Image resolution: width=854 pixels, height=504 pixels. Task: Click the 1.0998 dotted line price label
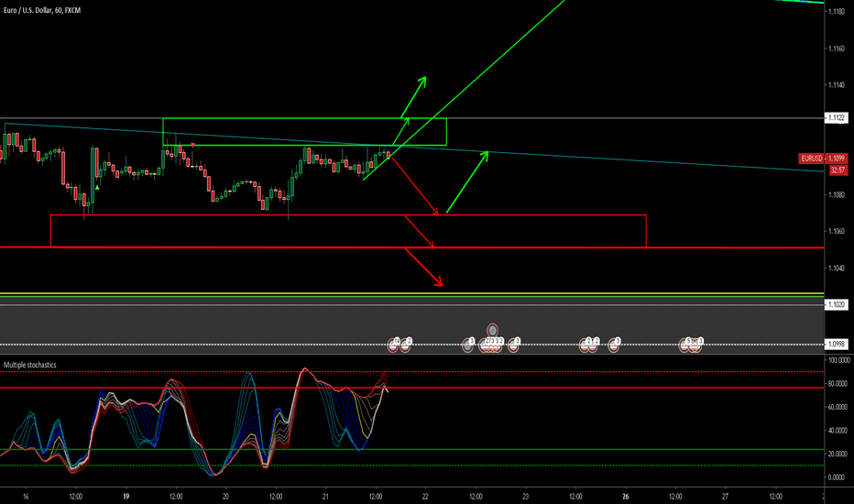pos(836,345)
